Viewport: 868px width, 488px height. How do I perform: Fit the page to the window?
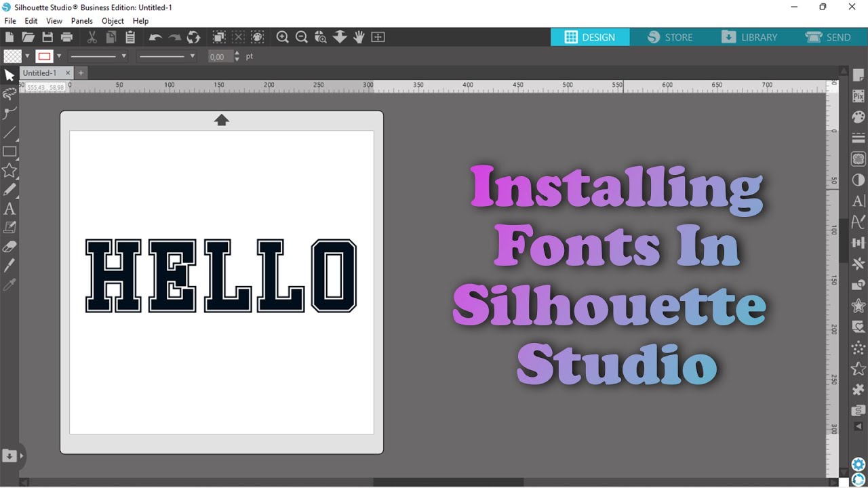pos(378,37)
